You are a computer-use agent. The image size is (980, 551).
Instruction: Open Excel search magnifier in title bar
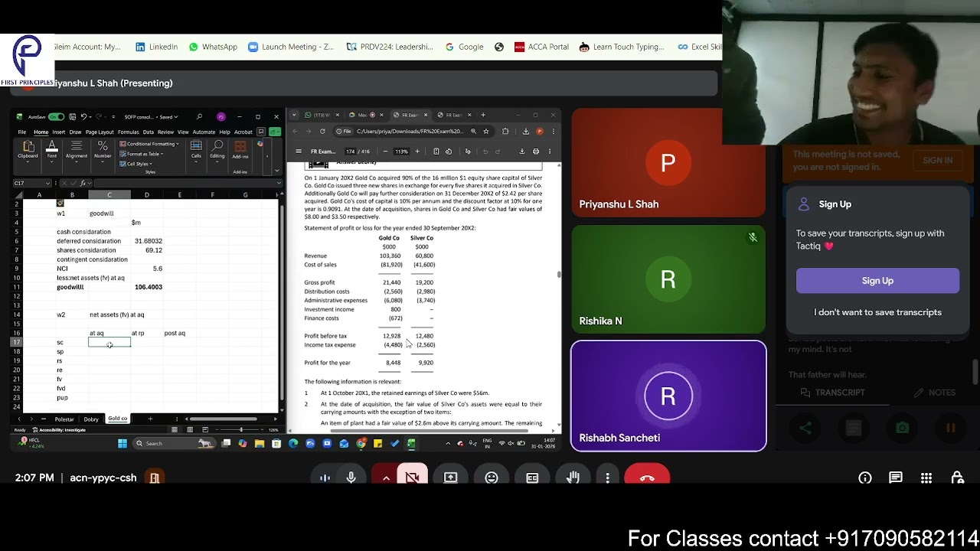click(199, 117)
